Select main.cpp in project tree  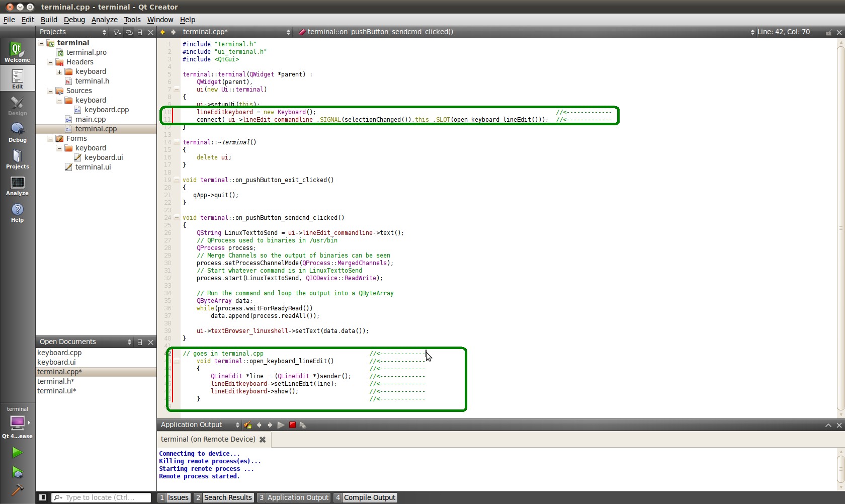click(x=90, y=119)
